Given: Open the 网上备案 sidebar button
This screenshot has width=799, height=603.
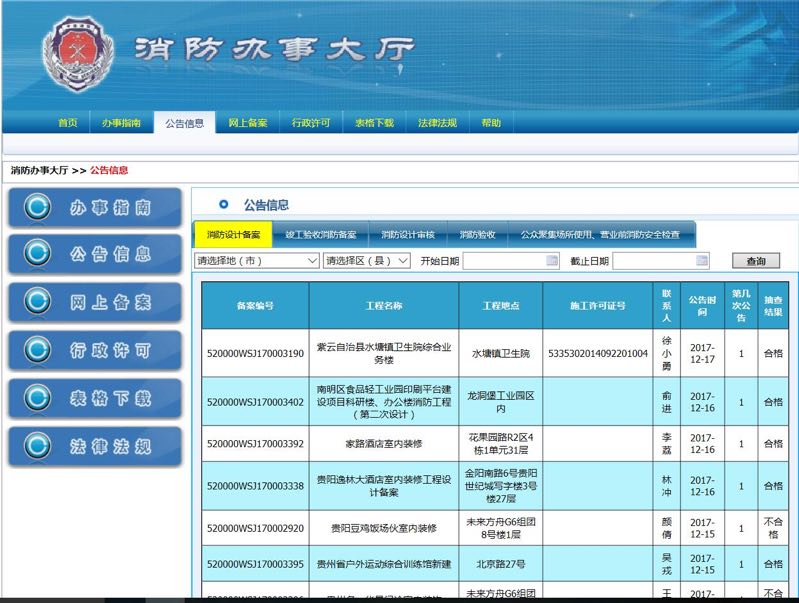Looking at the screenshot, I should 95,302.
